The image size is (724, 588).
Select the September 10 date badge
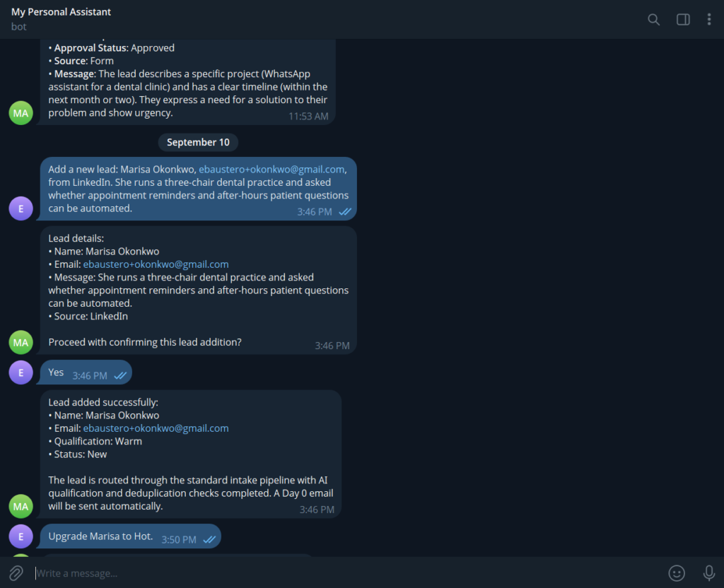[198, 142]
